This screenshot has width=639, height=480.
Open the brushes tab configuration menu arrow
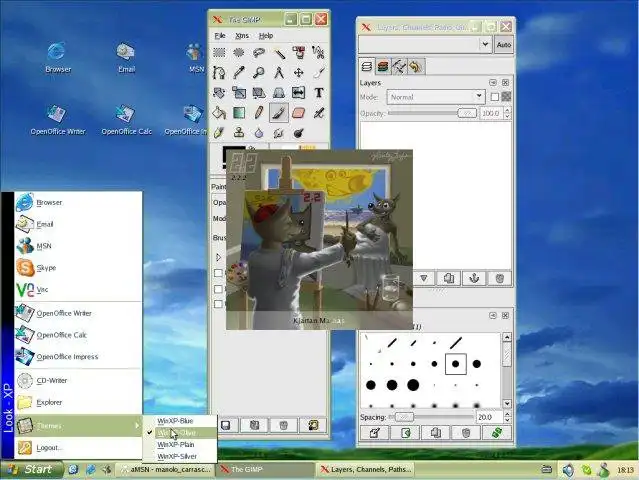click(x=493, y=315)
